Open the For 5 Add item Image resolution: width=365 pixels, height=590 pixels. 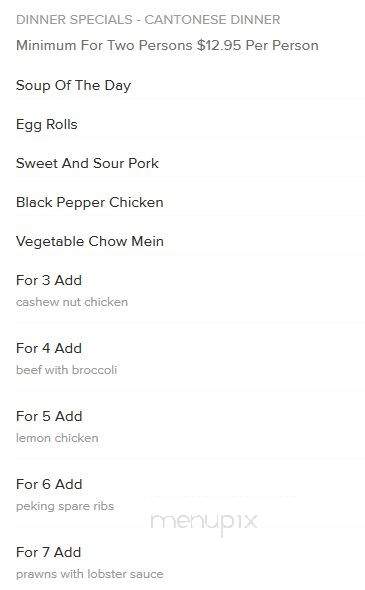tap(49, 417)
